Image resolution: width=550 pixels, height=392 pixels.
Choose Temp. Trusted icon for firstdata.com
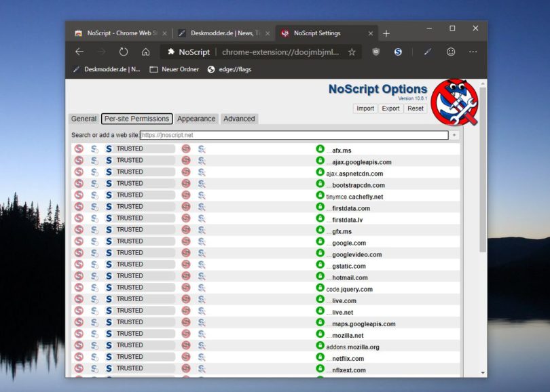click(x=94, y=207)
